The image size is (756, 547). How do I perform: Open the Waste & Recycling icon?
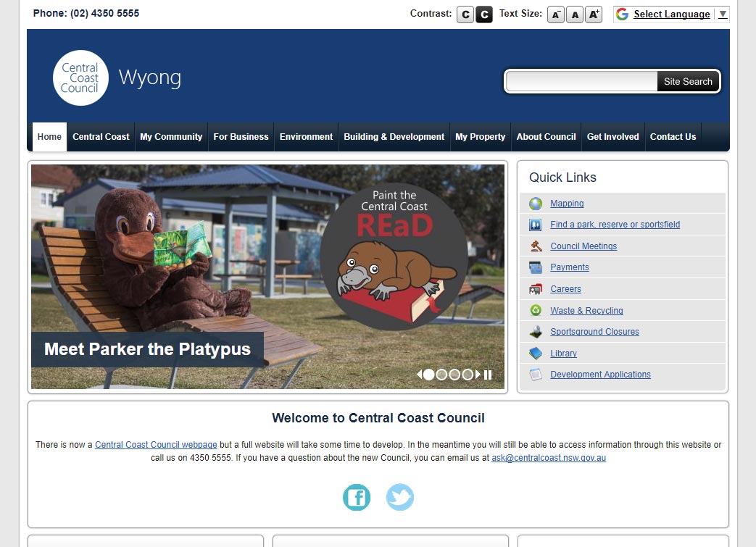pos(535,310)
